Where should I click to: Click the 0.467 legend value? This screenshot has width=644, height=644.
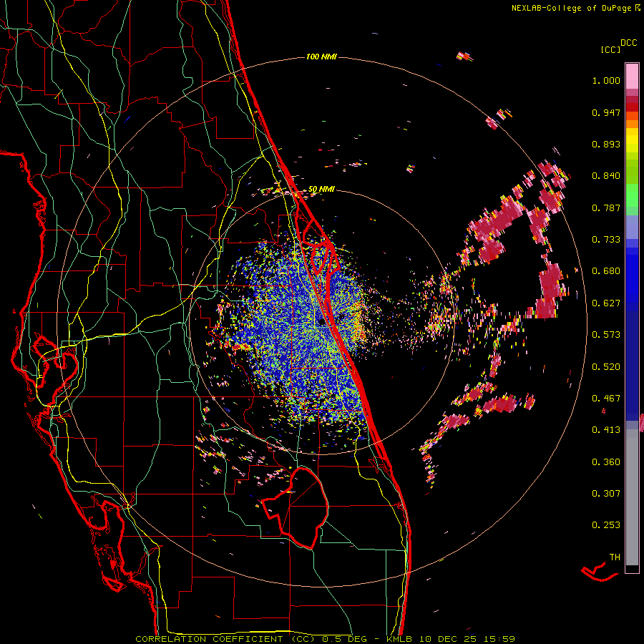pyautogui.click(x=606, y=399)
